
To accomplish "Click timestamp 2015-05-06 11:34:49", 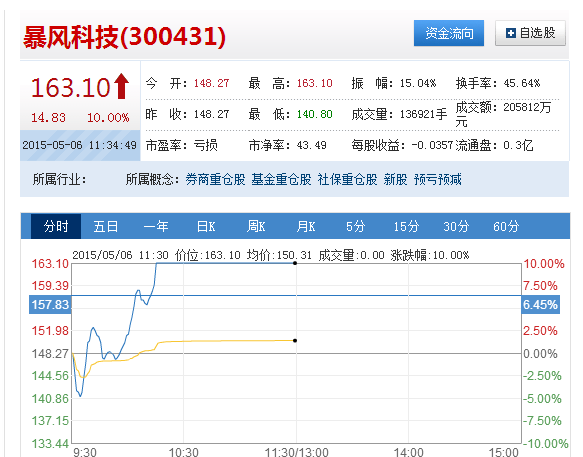I will tap(80, 145).
